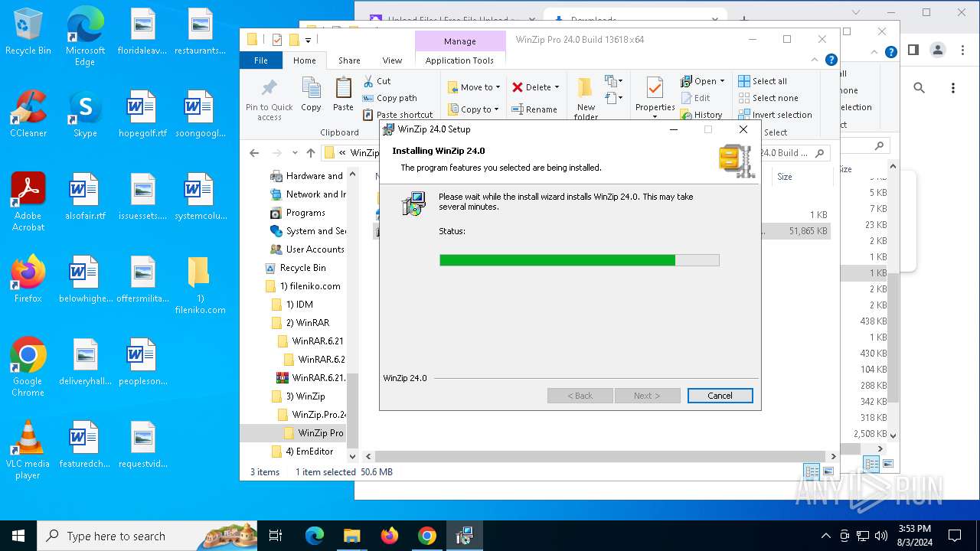This screenshot has height=551, width=980.
Task: Click the Windows Start button
Action: click(18, 536)
